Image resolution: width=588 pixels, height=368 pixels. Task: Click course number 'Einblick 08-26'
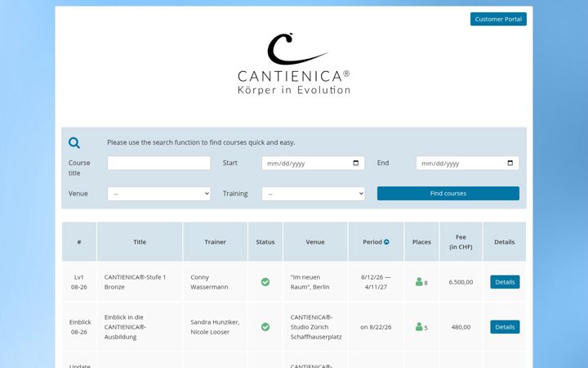coord(80,327)
